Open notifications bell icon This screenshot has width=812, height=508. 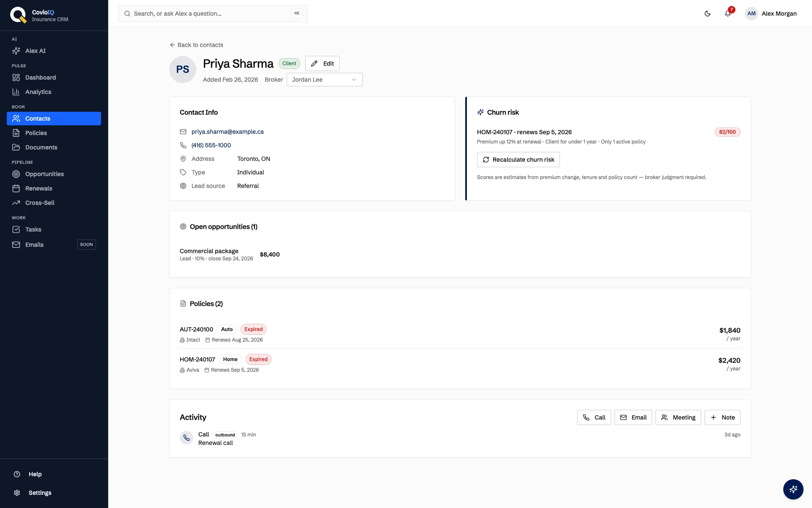(x=728, y=14)
